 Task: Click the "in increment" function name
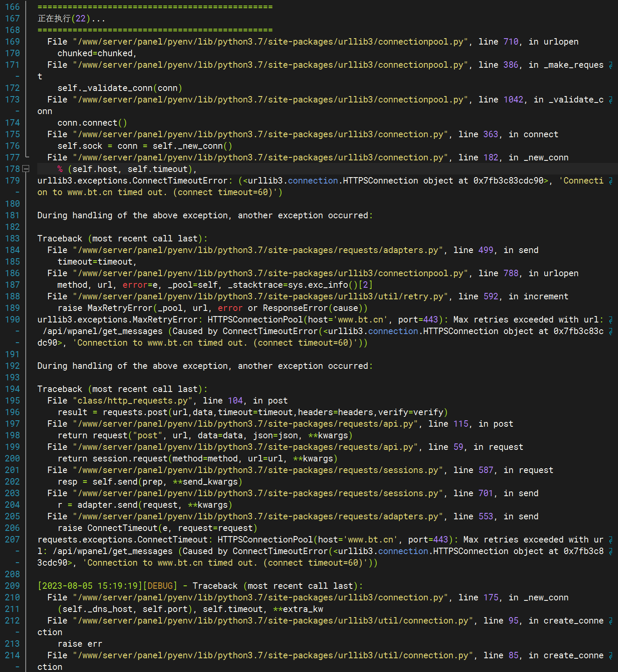pyautogui.click(x=538, y=296)
